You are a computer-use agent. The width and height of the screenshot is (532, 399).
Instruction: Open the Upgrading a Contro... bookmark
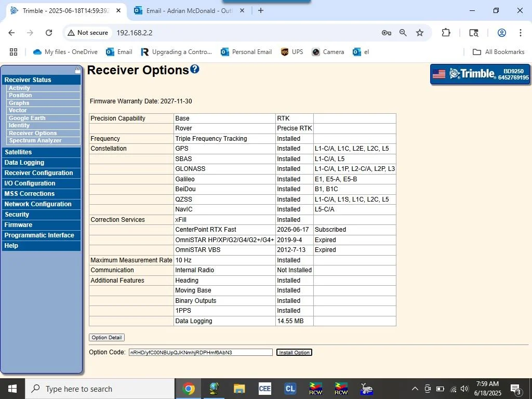pyautogui.click(x=177, y=52)
